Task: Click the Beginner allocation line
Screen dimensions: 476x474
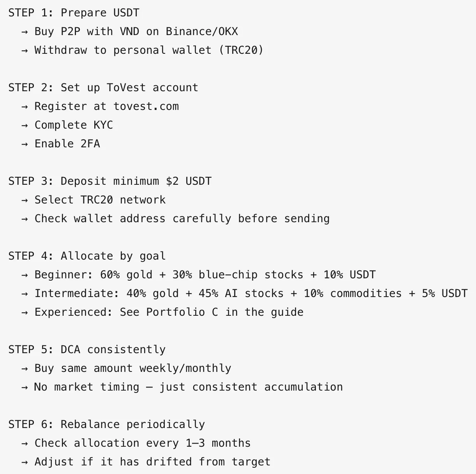Action: pos(199,274)
